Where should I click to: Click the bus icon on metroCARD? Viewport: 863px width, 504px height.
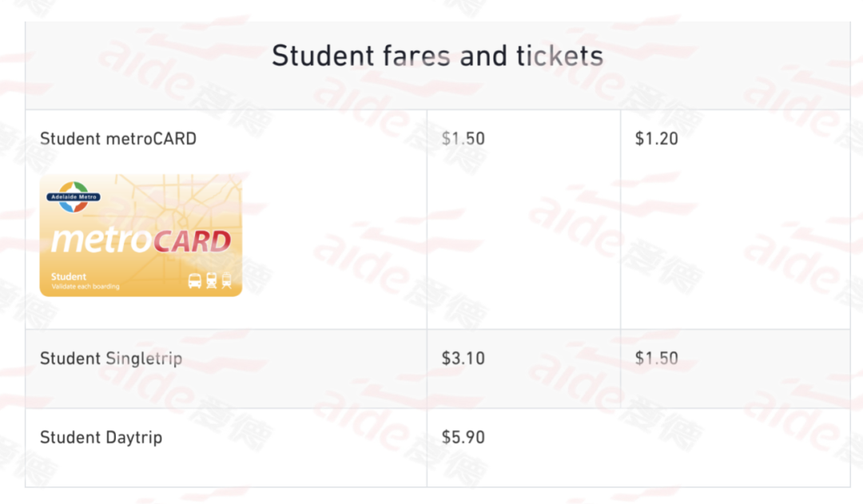pos(195,281)
